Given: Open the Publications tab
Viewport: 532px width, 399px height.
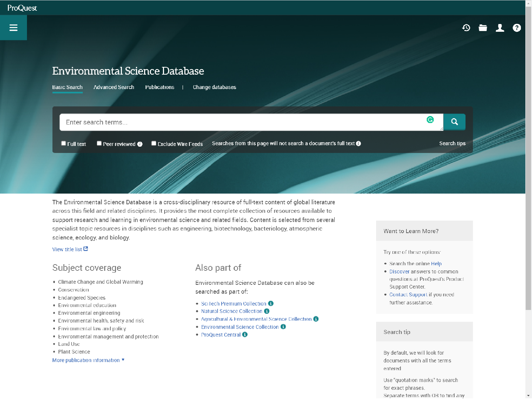Looking at the screenshot, I should [x=160, y=87].
